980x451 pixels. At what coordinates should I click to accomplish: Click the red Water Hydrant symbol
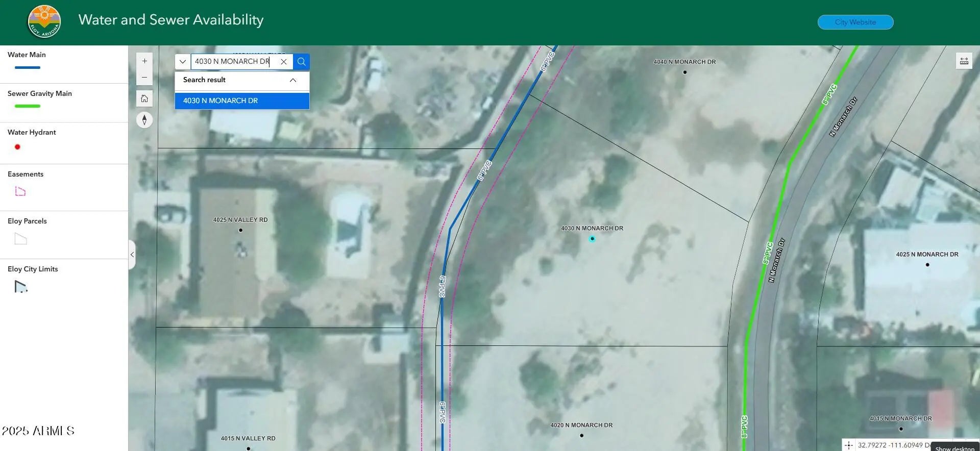click(x=17, y=147)
